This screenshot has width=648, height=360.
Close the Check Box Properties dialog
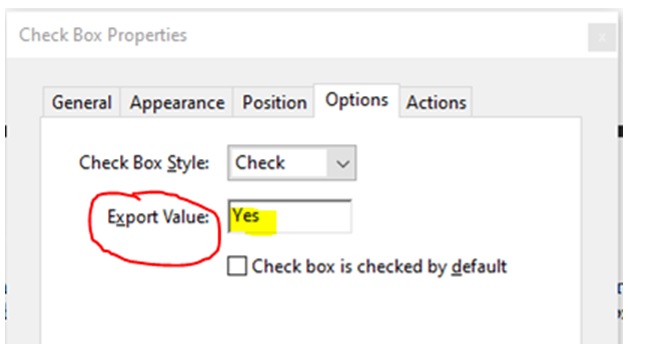click(x=602, y=38)
